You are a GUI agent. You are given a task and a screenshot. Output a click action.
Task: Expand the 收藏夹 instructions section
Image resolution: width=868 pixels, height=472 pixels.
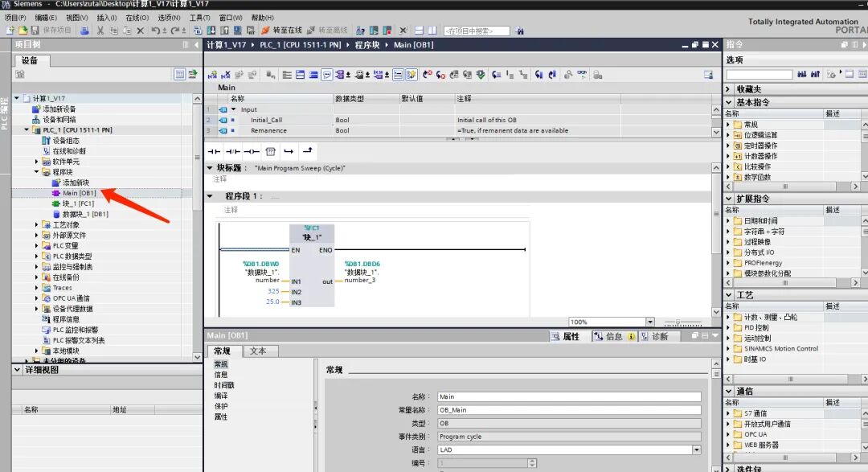(x=729, y=89)
